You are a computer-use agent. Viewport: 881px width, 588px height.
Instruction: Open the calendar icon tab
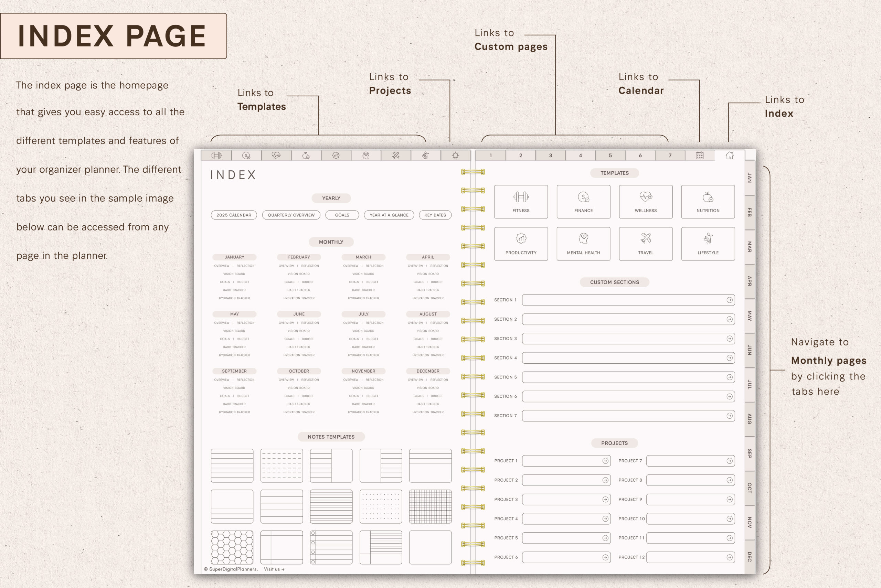tap(700, 155)
